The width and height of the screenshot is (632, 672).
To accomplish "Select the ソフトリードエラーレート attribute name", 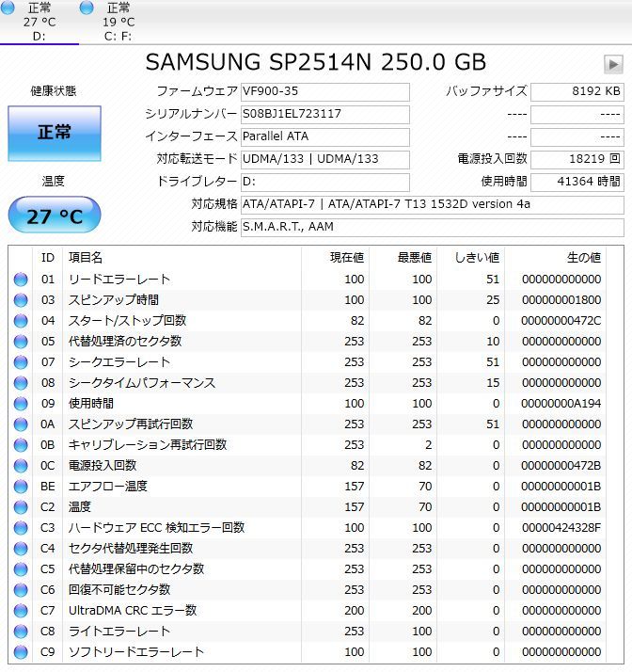I will pos(136,652).
